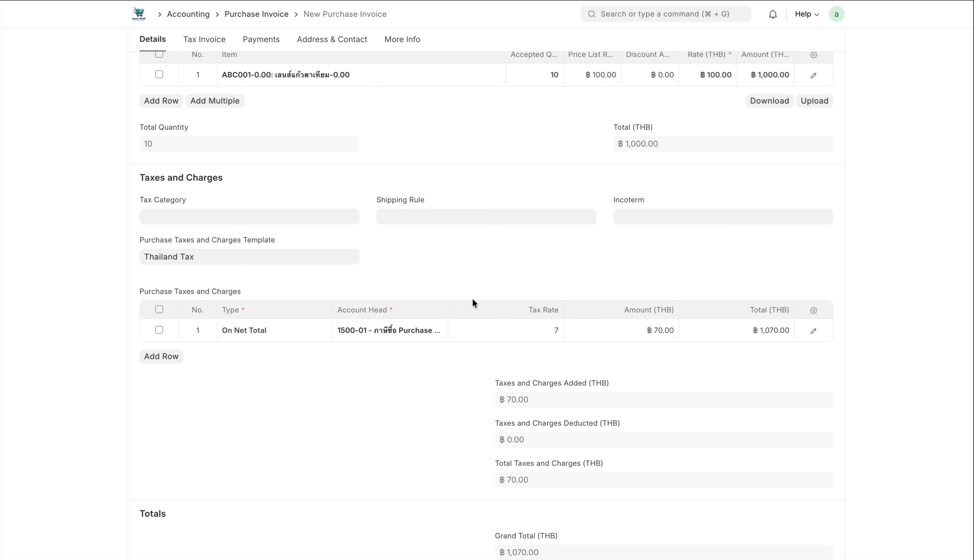Open items table column settings gear
This screenshot has width=974, height=560.
click(813, 55)
